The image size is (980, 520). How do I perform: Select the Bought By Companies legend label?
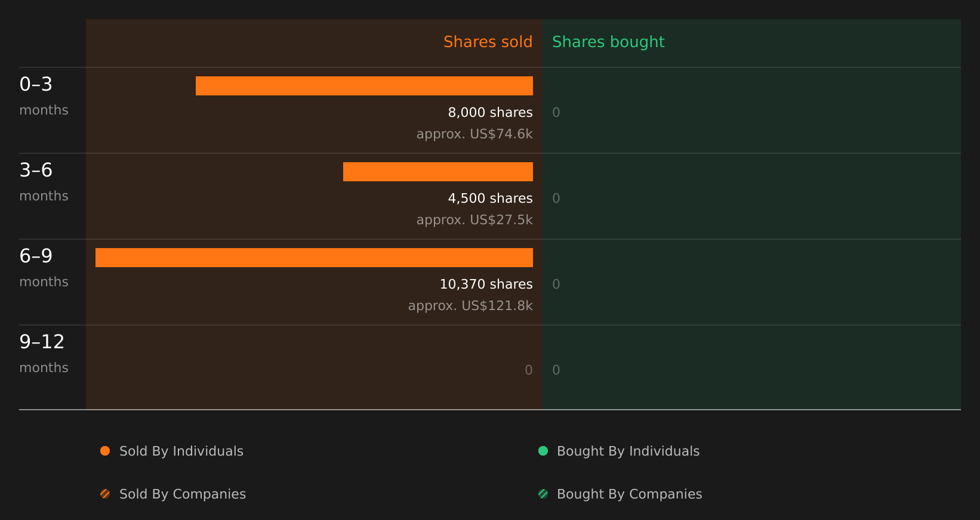(629, 494)
